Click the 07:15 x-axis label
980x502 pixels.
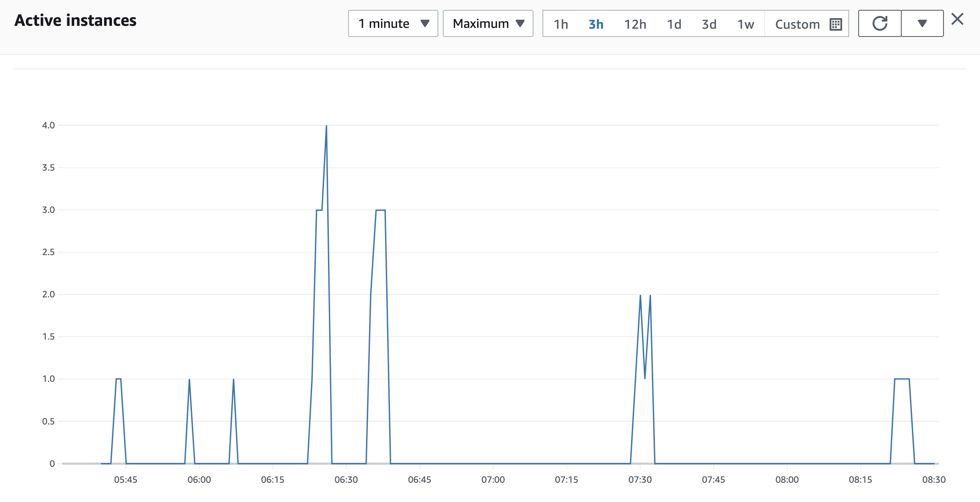click(566, 479)
